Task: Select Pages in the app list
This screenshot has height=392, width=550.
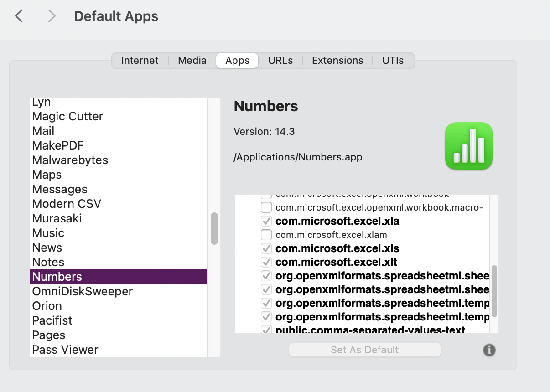Action: pos(119,335)
